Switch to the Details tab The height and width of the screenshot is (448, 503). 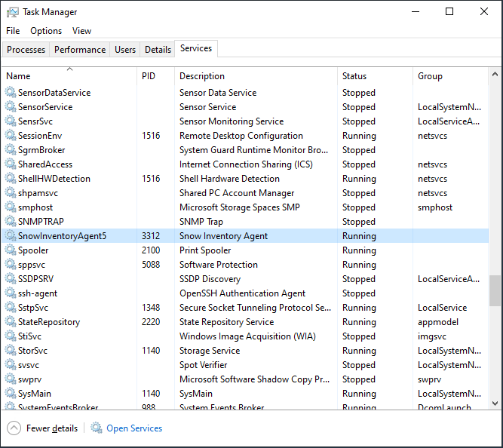(x=158, y=50)
